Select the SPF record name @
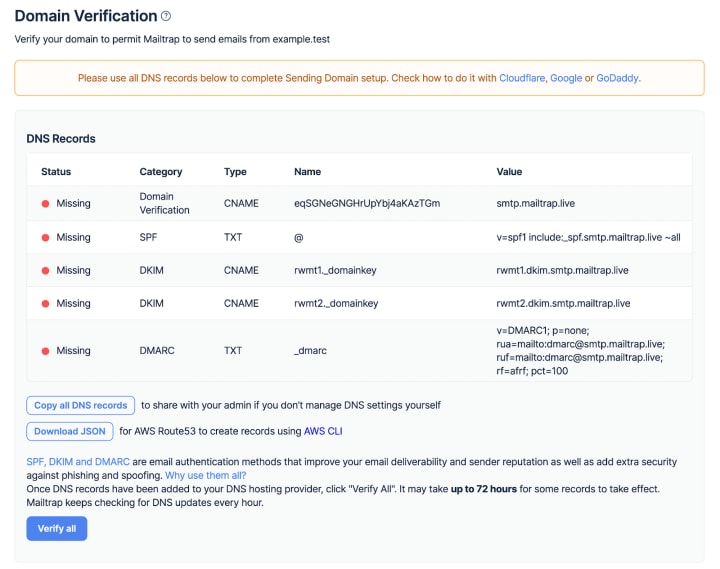Screen dimensions: 720x569 (x=298, y=237)
